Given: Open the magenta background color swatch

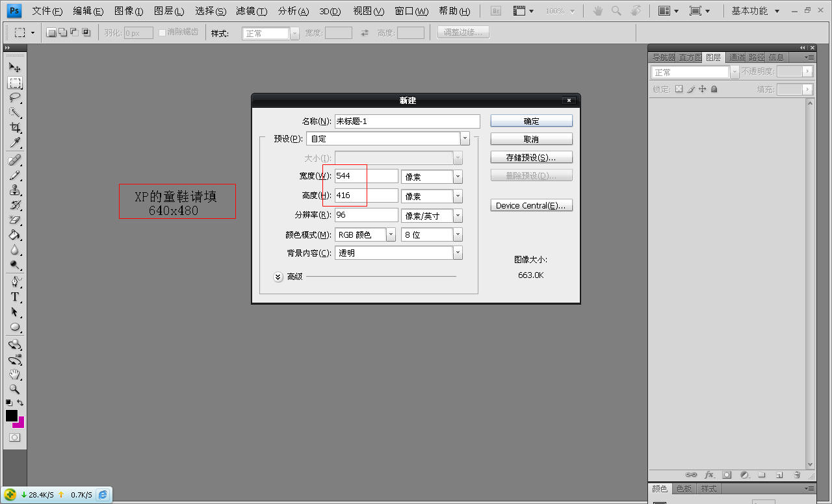Looking at the screenshot, I should [x=21, y=423].
